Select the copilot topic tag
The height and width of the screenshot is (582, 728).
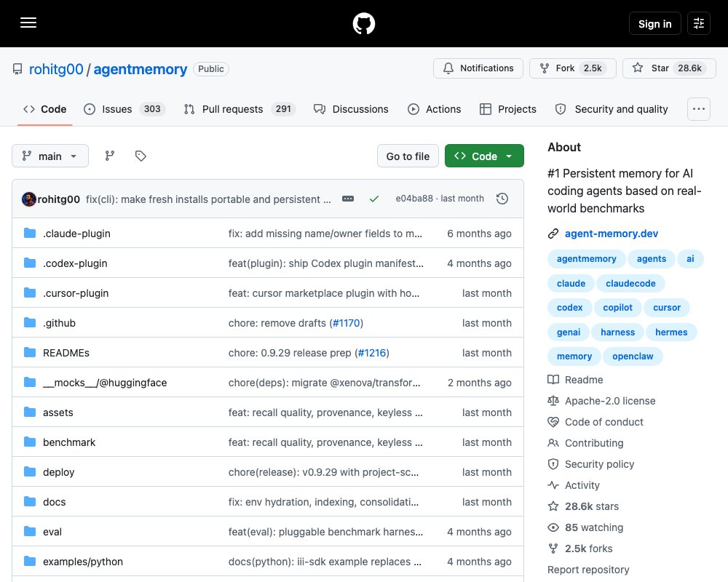(x=617, y=308)
